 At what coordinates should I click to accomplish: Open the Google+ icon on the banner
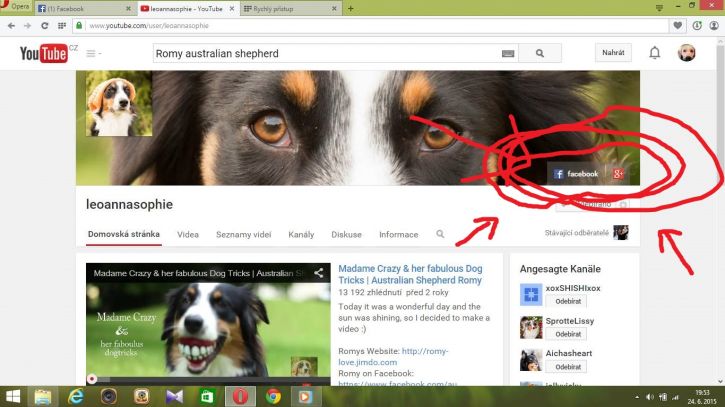pos(618,174)
